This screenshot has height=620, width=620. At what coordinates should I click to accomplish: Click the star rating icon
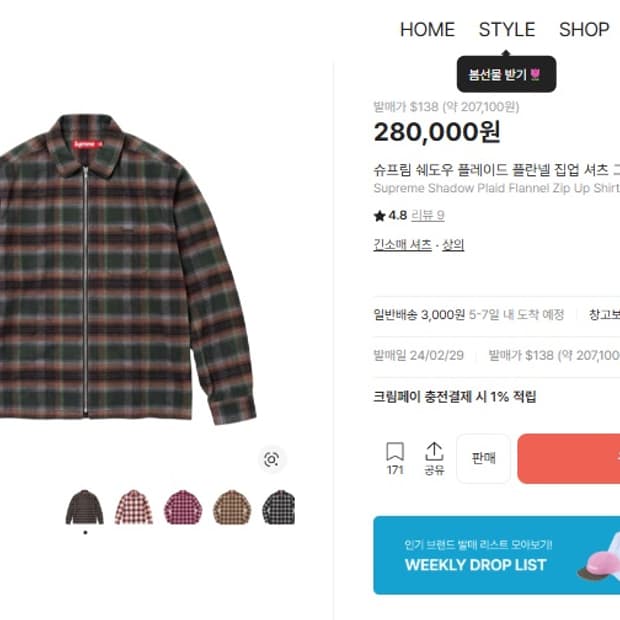pyautogui.click(x=379, y=216)
